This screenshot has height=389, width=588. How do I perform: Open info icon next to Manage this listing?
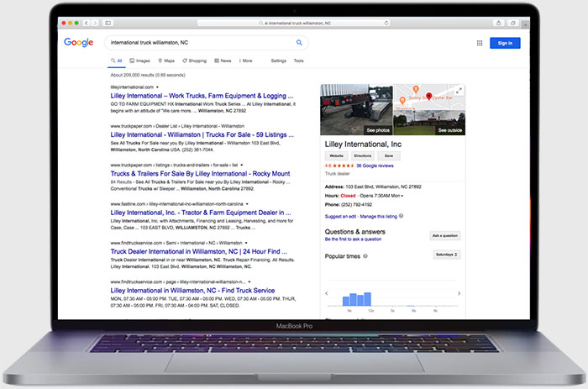(x=402, y=216)
